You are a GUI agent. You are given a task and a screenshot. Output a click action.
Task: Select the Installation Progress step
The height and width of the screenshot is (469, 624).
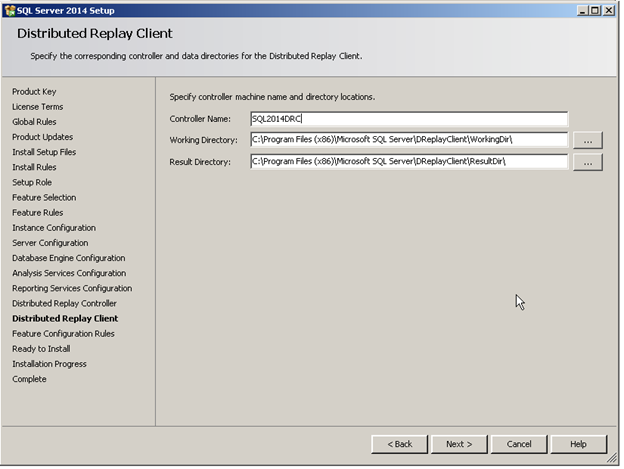49,364
